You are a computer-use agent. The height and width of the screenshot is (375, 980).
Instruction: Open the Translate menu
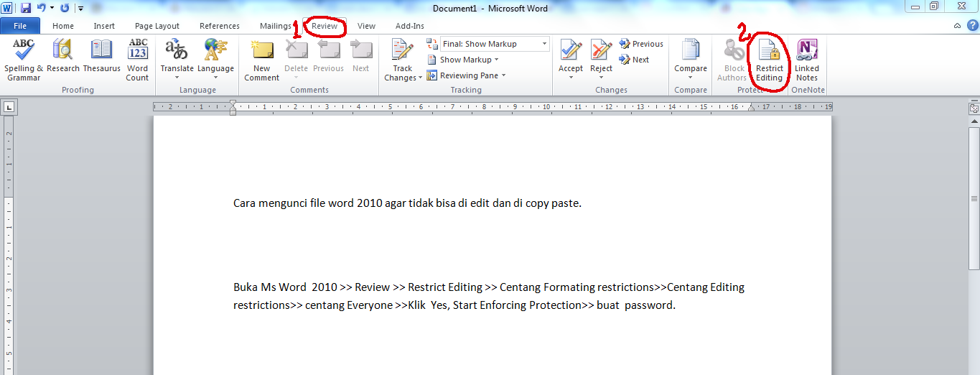coord(177,58)
